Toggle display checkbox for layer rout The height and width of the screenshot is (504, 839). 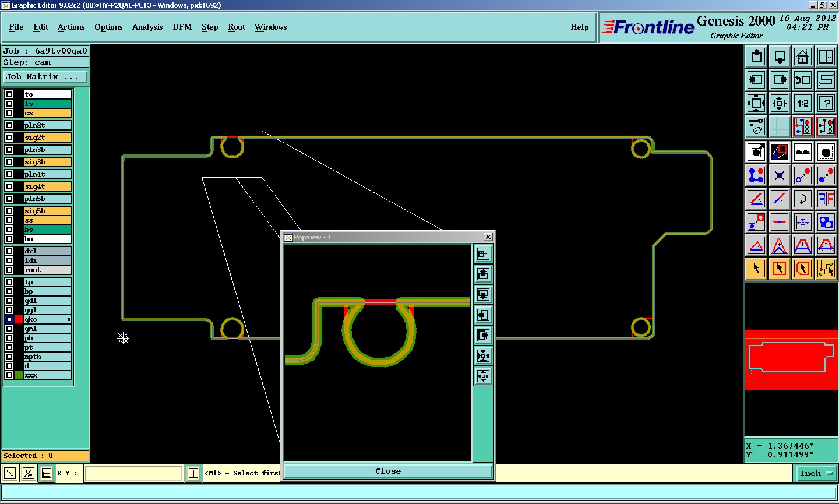(9, 270)
